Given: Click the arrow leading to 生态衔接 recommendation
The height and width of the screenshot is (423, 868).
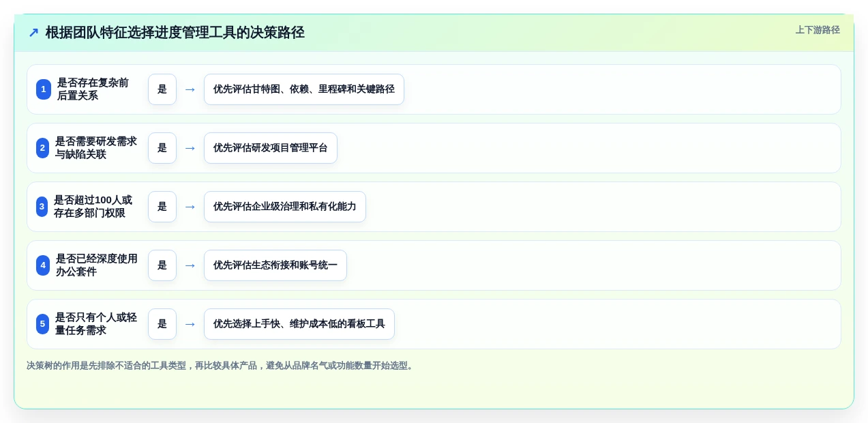Looking at the screenshot, I should (x=190, y=265).
